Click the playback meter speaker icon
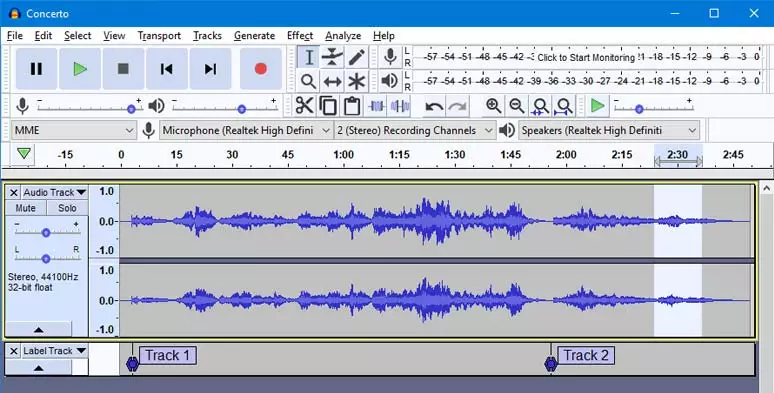774x393 pixels. point(390,80)
